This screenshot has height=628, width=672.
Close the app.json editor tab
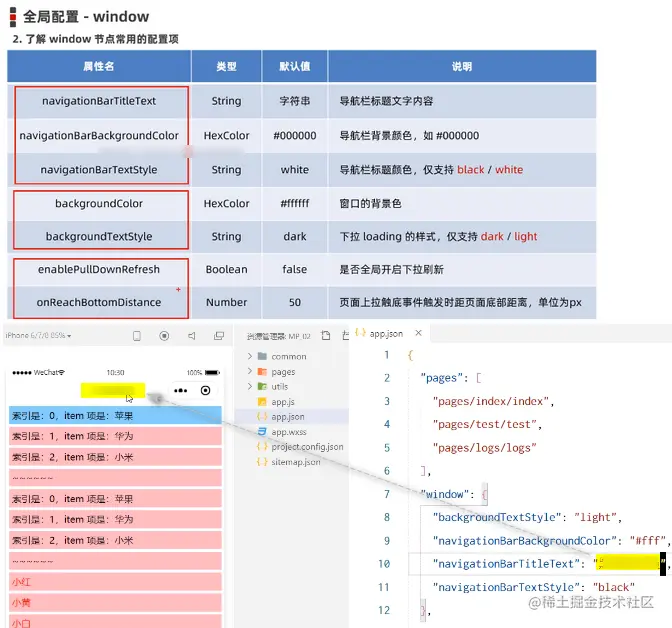pyautogui.click(x=419, y=333)
